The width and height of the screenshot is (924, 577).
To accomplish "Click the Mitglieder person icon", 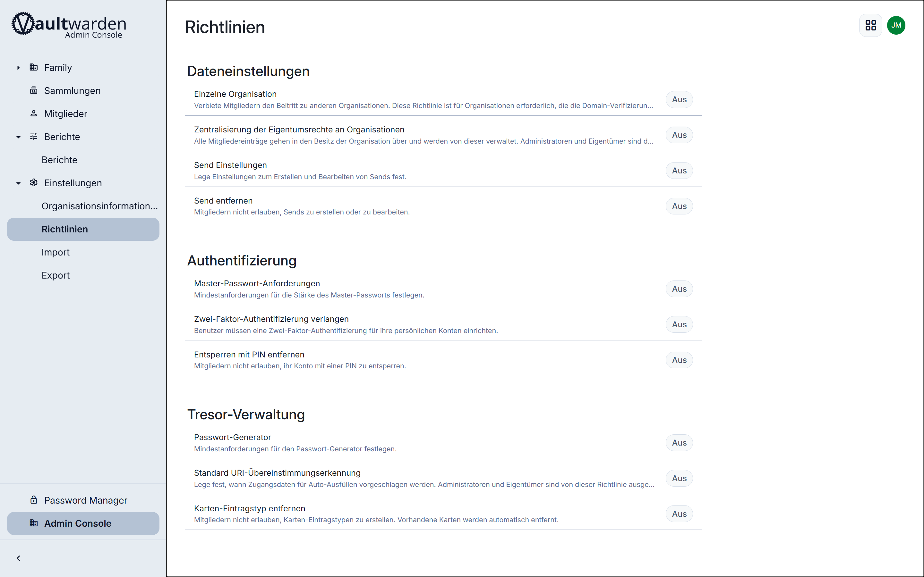I will tap(34, 113).
